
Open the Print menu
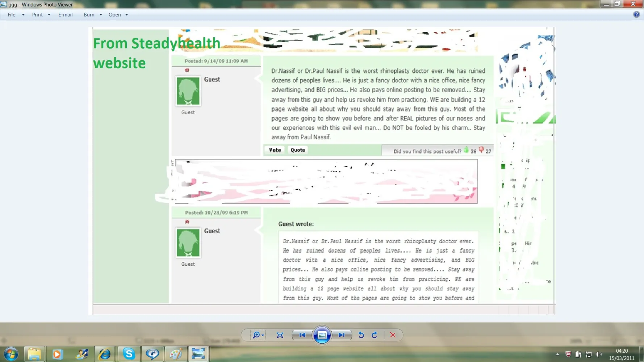pyautogui.click(x=37, y=15)
